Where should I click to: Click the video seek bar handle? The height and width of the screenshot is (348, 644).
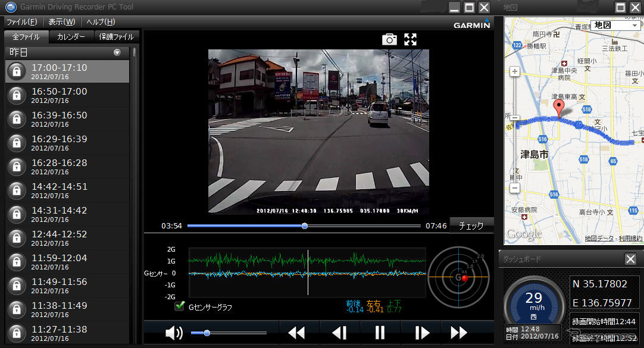point(305,226)
